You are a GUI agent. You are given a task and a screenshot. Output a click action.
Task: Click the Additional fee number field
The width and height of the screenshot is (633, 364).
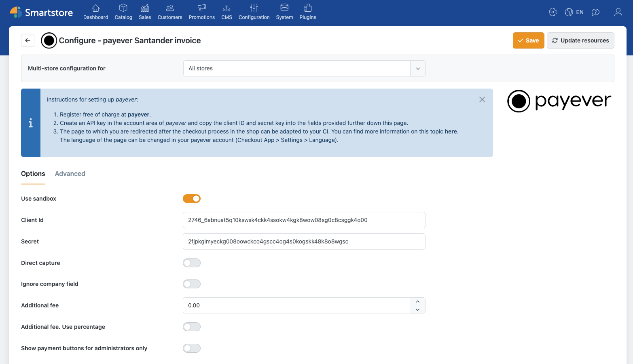(x=296, y=305)
